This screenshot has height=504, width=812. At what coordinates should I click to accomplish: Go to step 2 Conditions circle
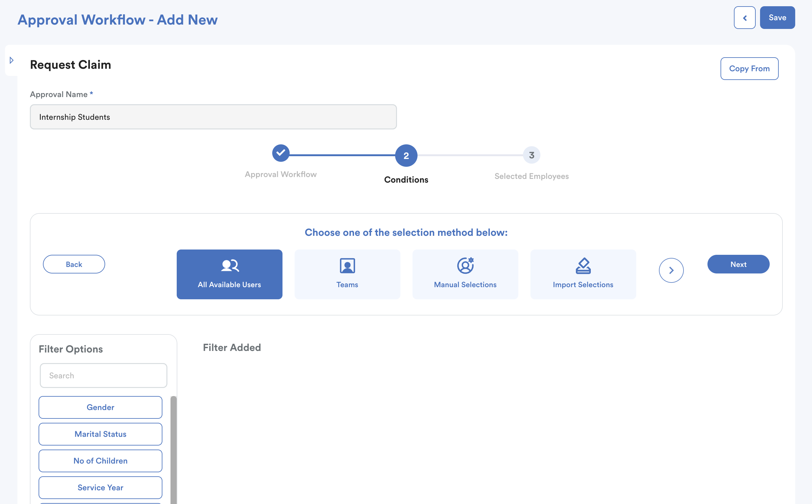click(x=406, y=155)
